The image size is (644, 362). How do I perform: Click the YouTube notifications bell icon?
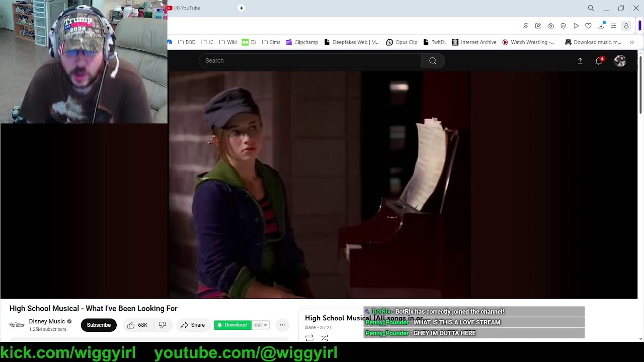598,61
